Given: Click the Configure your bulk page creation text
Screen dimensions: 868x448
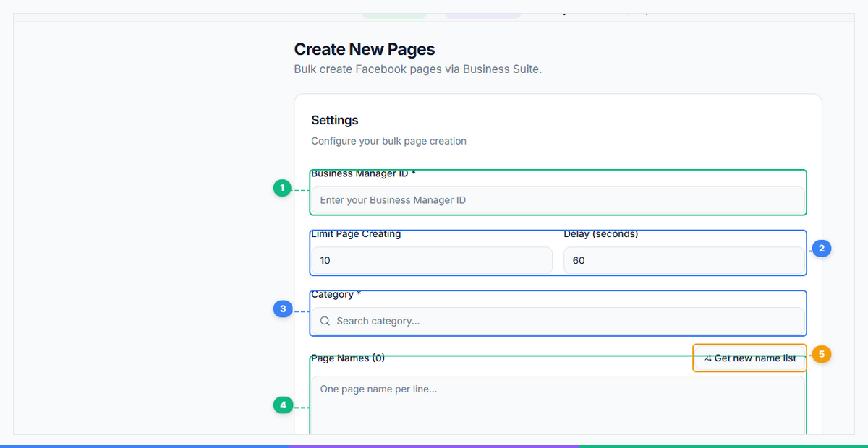Looking at the screenshot, I should 389,141.
